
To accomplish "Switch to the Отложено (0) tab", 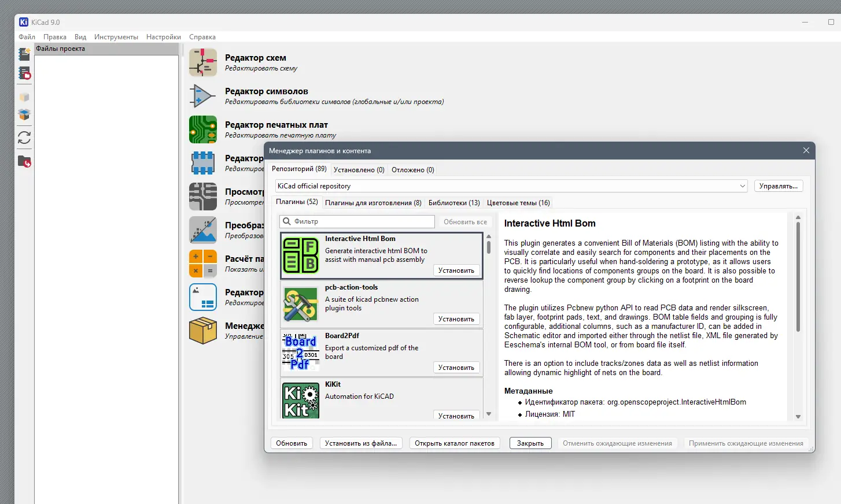I will coord(413,169).
